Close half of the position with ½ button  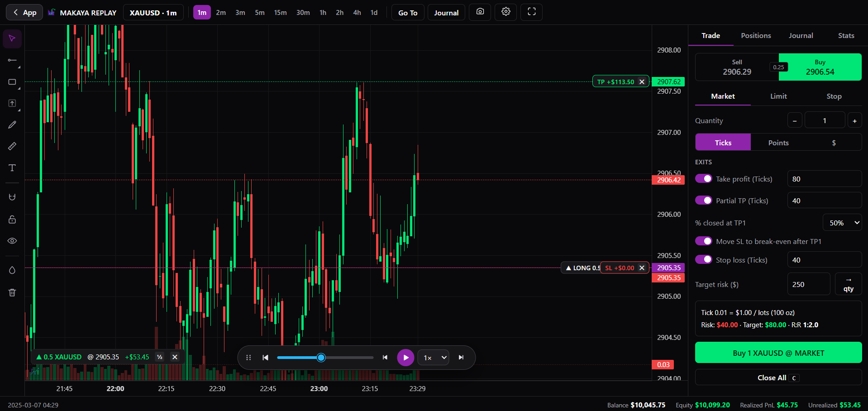tap(160, 357)
